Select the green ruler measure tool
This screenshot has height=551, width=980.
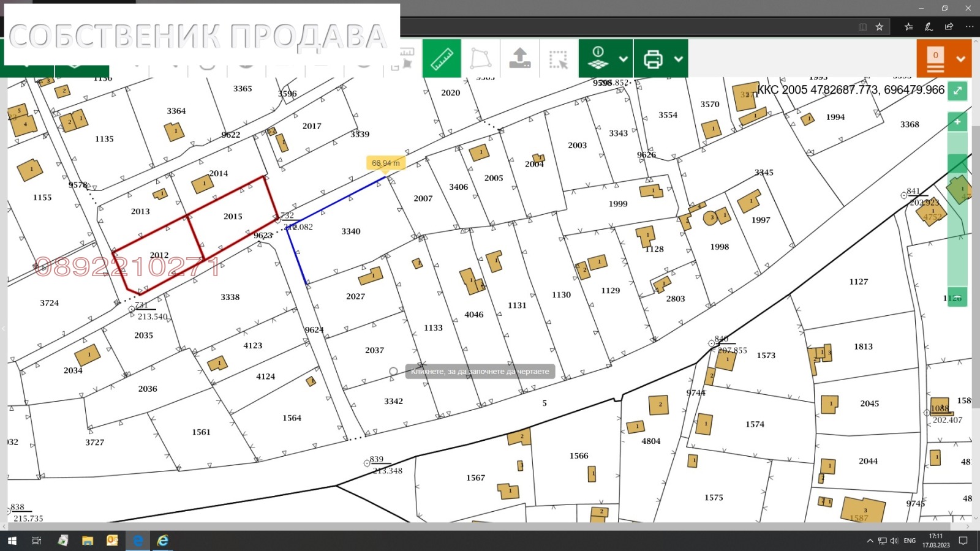coord(441,58)
